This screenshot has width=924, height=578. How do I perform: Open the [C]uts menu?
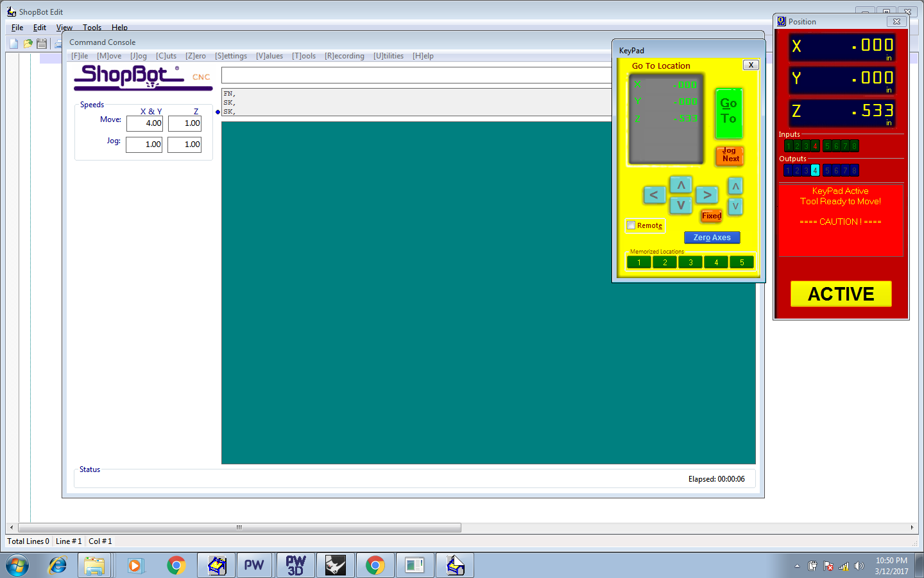(166, 56)
